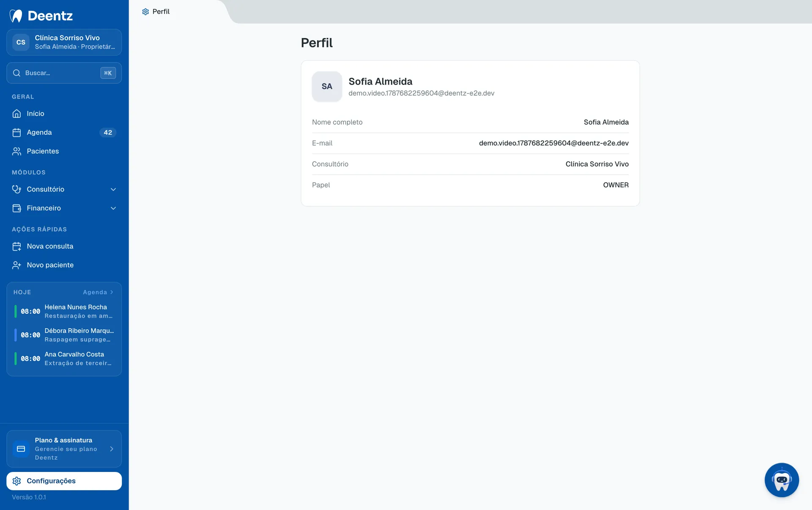This screenshot has height=510, width=812.
Task: Click the Financeiro wallet icon
Action: (x=16, y=208)
